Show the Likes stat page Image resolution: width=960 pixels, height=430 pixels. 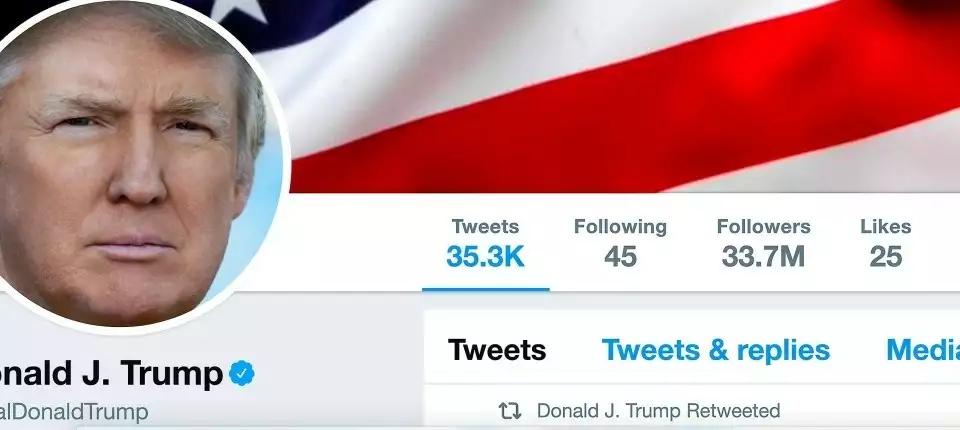[x=885, y=244]
